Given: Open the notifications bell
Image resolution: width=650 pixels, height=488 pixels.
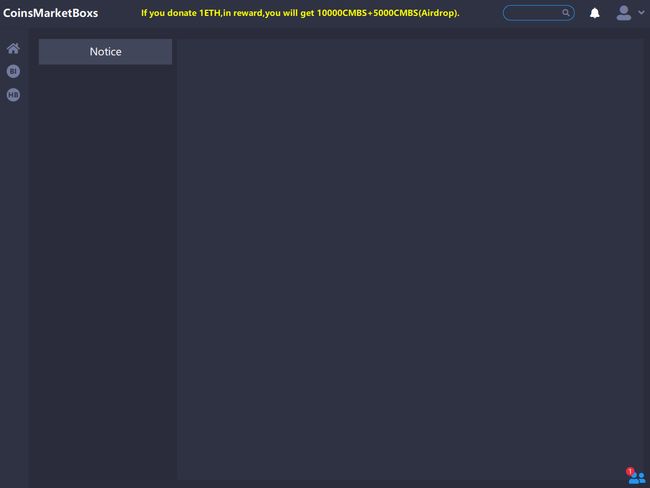Looking at the screenshot, I should click(594, 13).
